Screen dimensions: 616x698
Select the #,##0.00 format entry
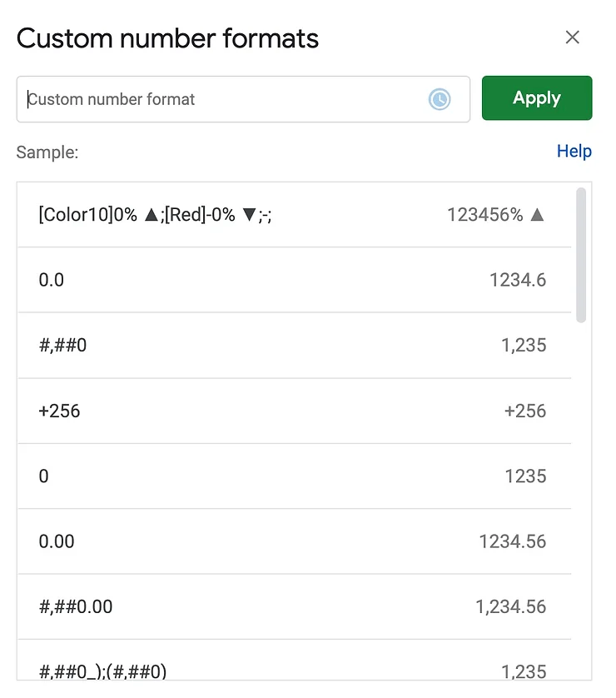(x=76, y=606)
